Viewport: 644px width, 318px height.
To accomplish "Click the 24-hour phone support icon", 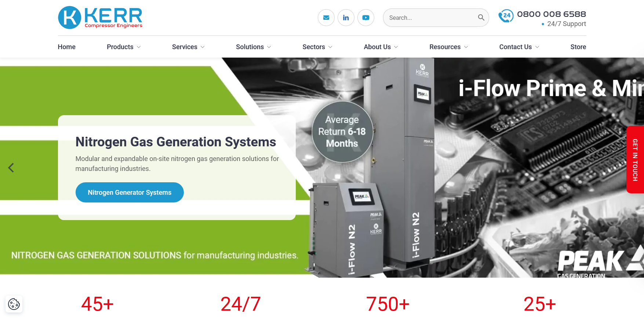I will 506,16.
